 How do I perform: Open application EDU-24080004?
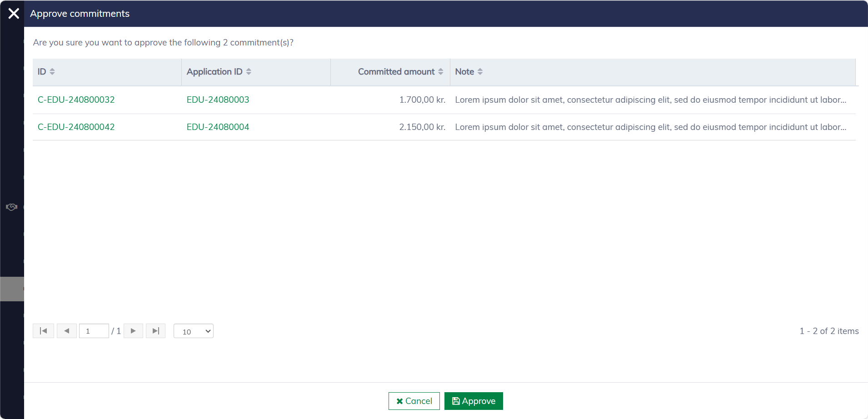pyautogui.click(x=218, y=127)
